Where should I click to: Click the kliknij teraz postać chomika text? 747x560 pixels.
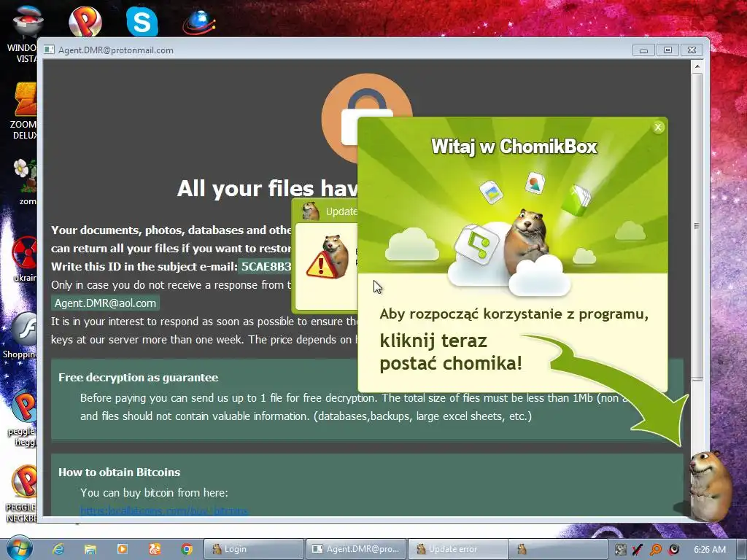point(451,352)
